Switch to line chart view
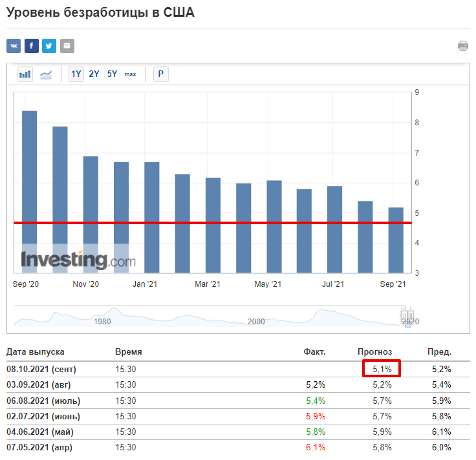The image size is (476, 460). point(46,74)
